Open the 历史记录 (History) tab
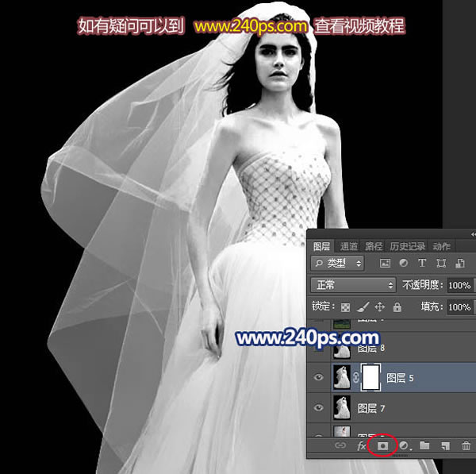Viewport: 476px width, 474px height. (408, 246)
